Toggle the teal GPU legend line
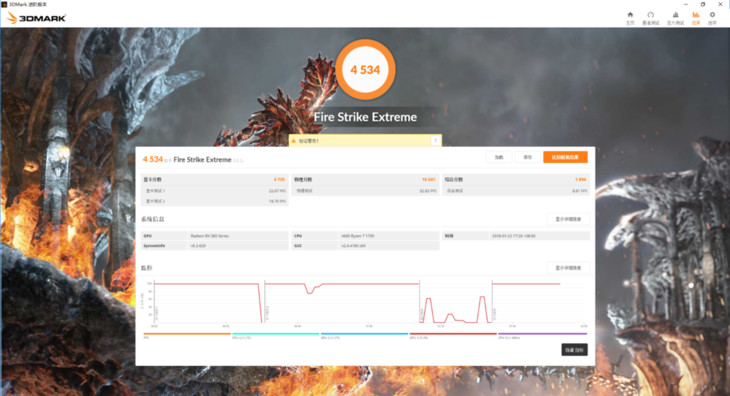 [276, 334]
